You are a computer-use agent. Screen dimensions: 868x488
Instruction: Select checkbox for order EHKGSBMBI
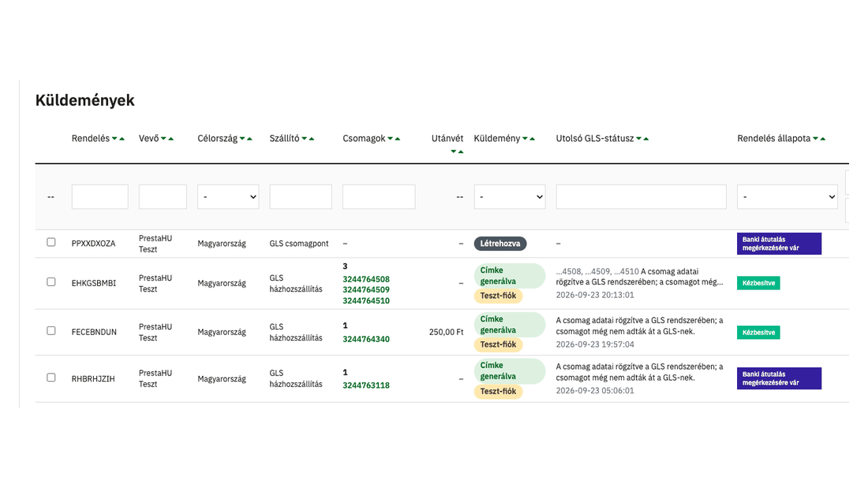(51, 282)
